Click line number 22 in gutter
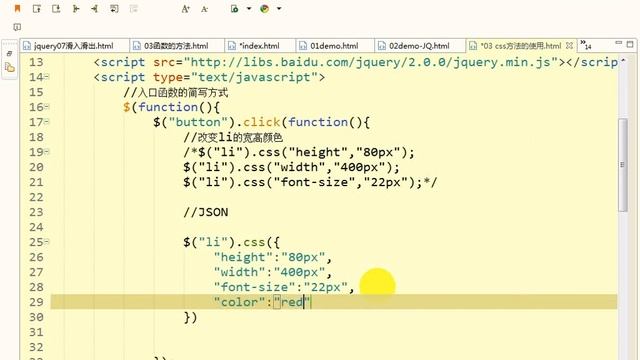This screenshot has height=360, width=640. click(36, 197)
